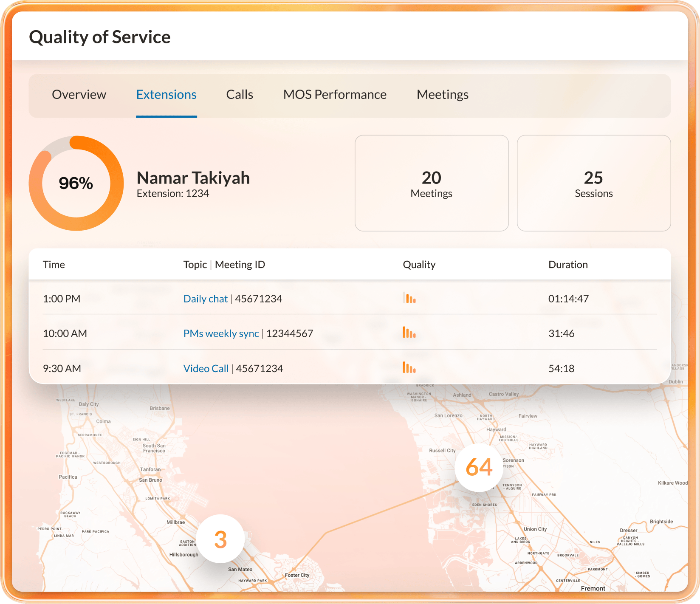Sort the table by the Quality column

(x=419, y=264)
